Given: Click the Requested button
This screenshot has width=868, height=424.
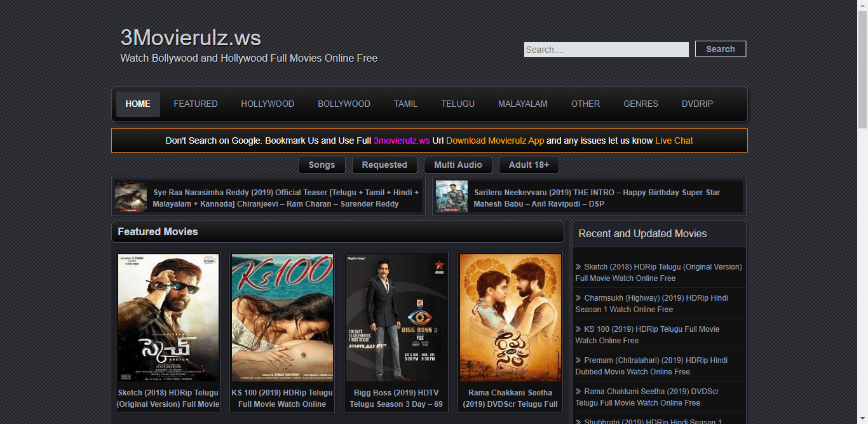Looking at the screenshot, I should click(x=384, y=165).
